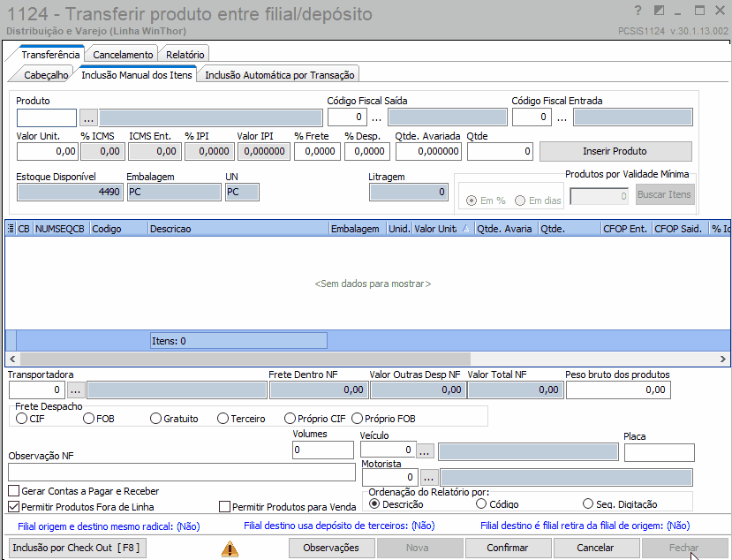Click the Cancelar button
732x560 pixels.
point(596,548)
